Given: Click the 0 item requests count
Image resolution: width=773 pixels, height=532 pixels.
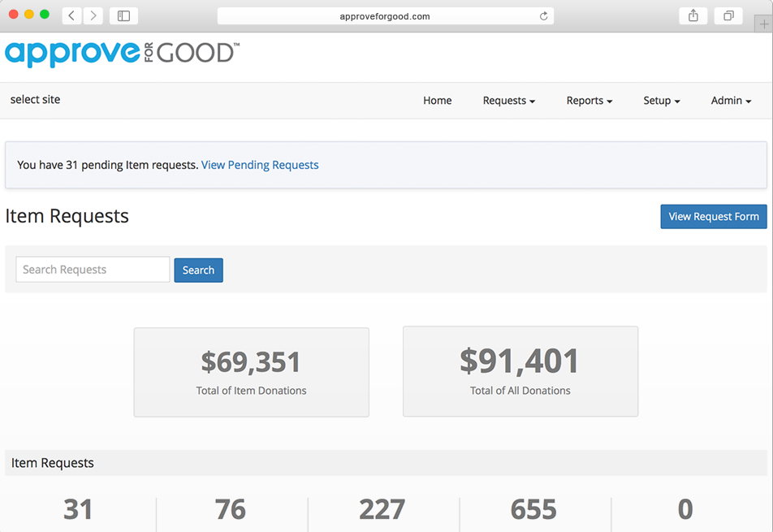Looking at the screenshot, I should coord(685,509).
